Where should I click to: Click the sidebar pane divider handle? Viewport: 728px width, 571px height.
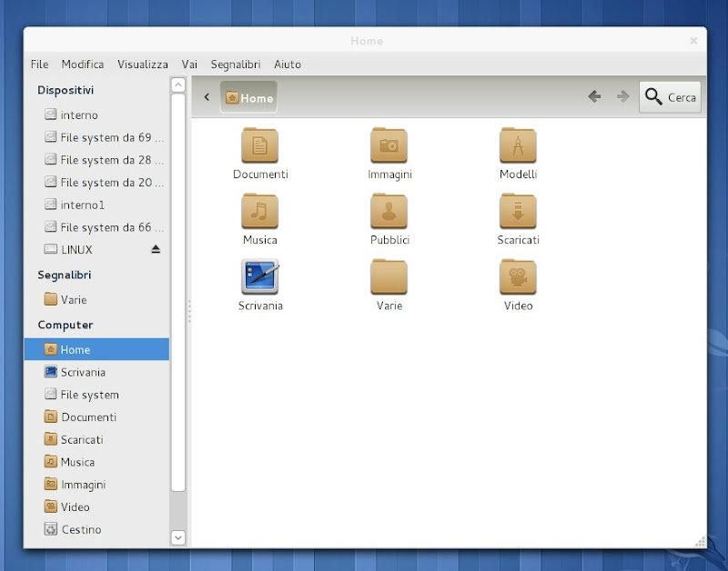click(x=189, y=311)
